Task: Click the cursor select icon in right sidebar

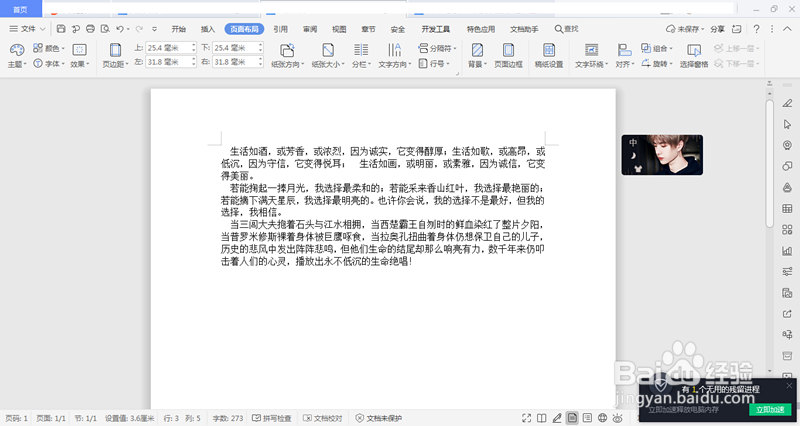Action: 787,124
